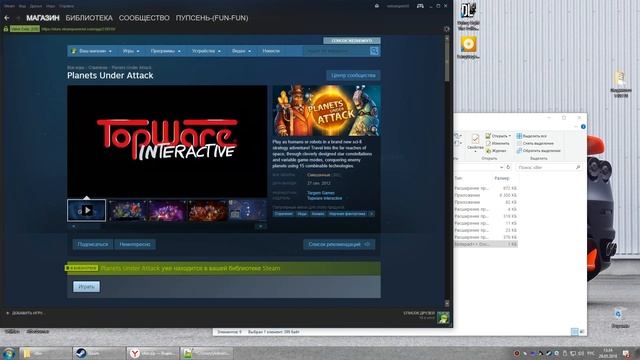Open the wishlist button above store nav
This screenshot has width=640, height=360.
tap(352, 40)
